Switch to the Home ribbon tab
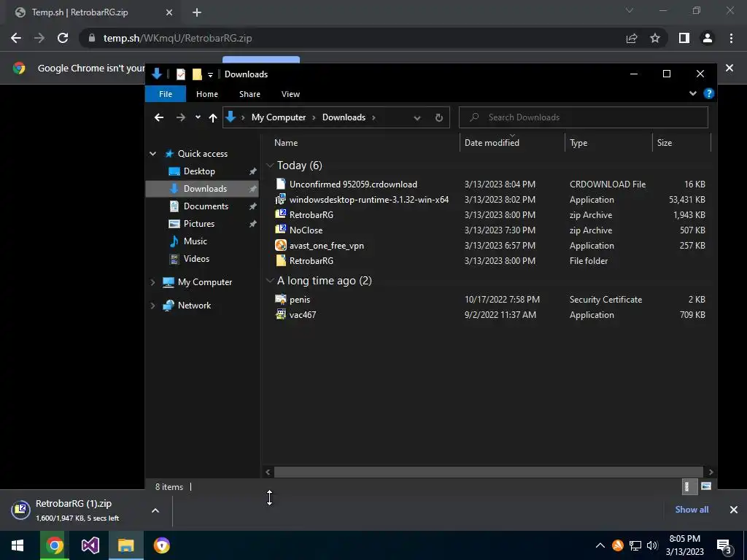 click(206, 94)
